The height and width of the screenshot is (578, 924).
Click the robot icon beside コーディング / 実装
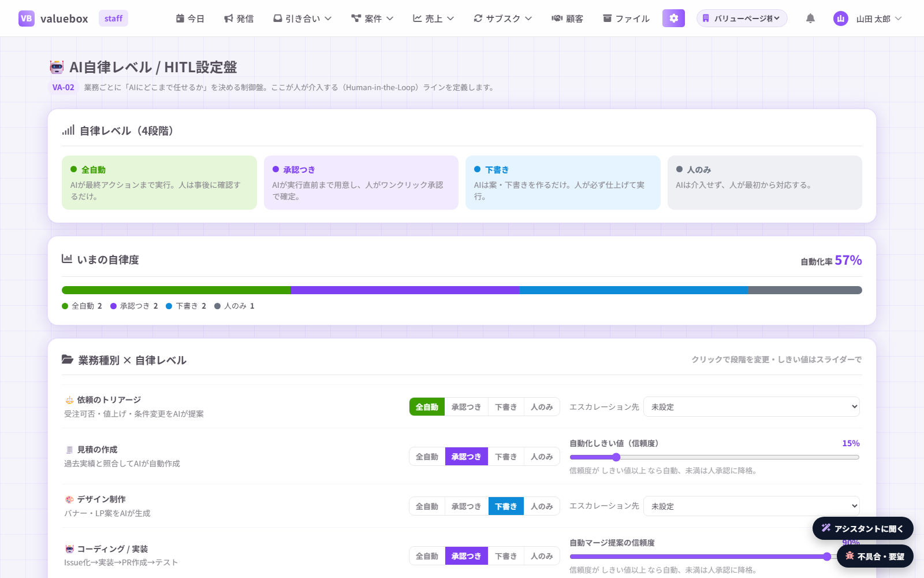(x=69, y=549)
